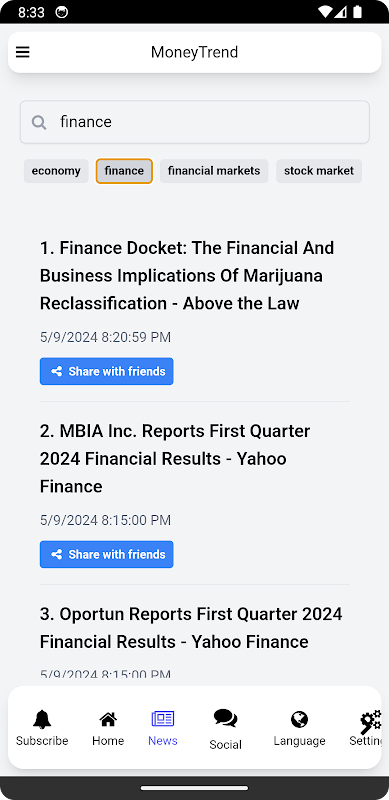Choose the stock market chip

click(319, 171)
